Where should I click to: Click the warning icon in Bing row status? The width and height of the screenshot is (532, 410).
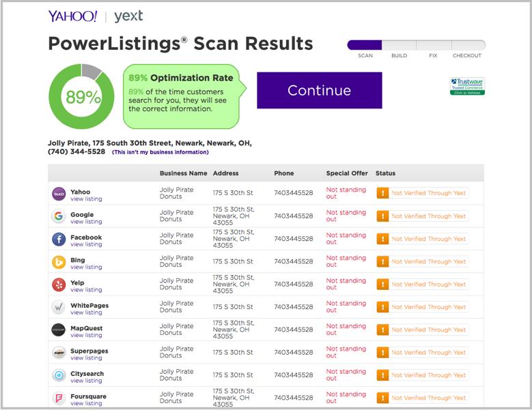pyautogui.click(x=382, y=261)
